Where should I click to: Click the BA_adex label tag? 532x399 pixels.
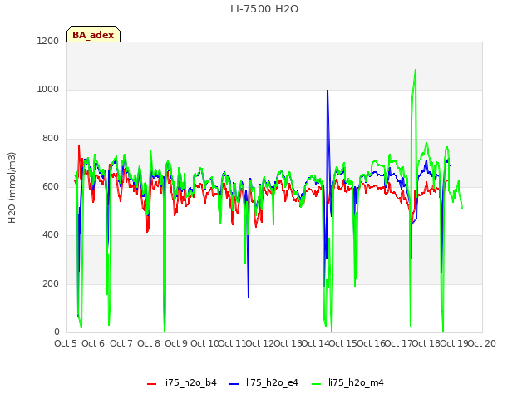[93, 34]
